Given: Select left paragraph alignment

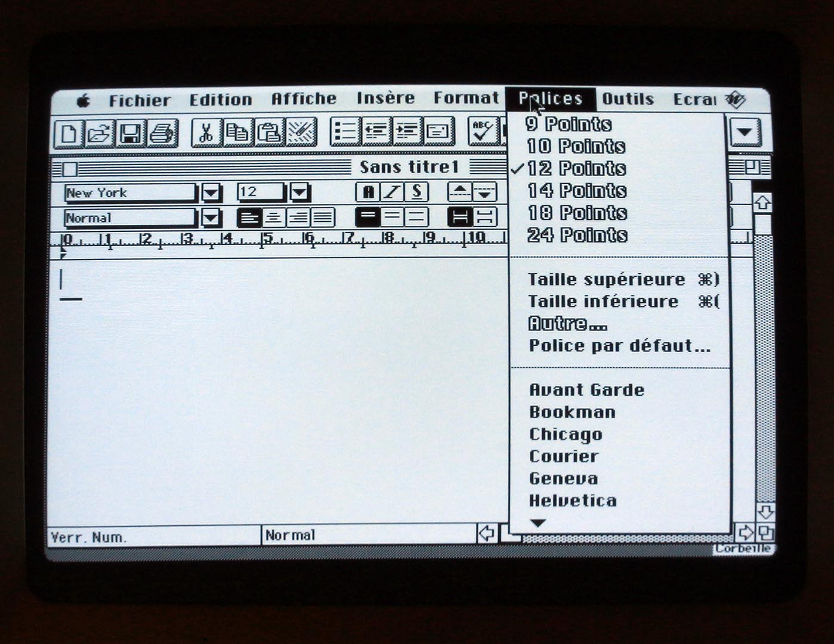Looking at the screenshot, I should (249, 218).
